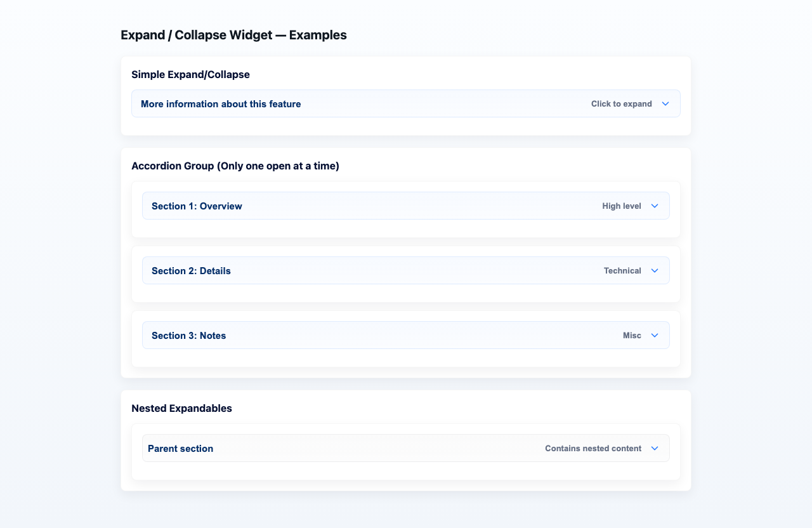This screenshot has height=528, width=812.
Task: Expand the More information about this feature panel
Action: 406,103
